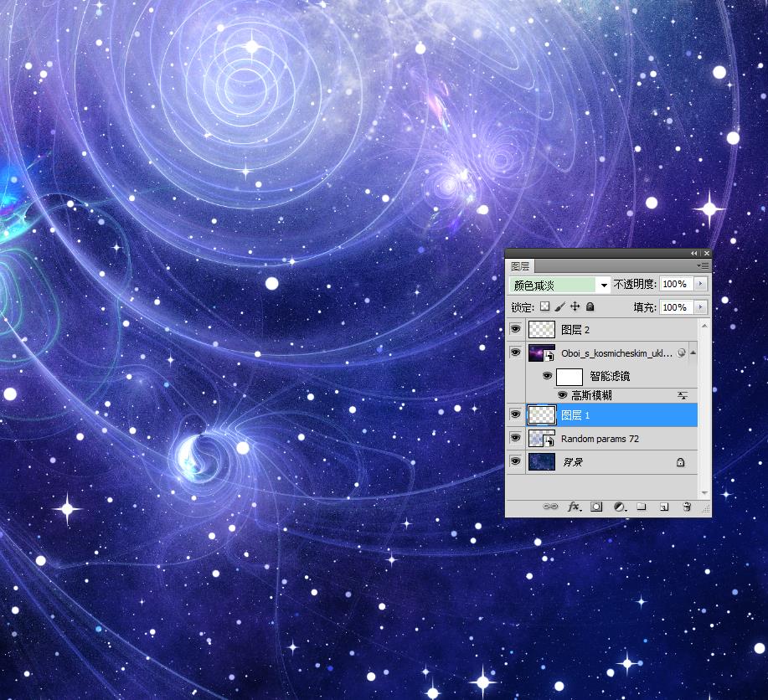Screen dimensions: 768x700
Task: Select the 智能滤镜 row
Action: (x=610, y=376)
